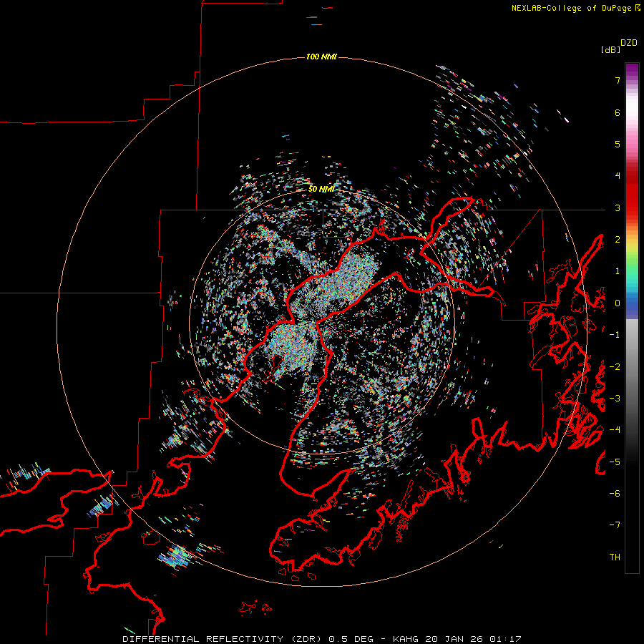Click the 4 value on the color scale
Viewport: 644px width, 644px height.
click(618, 176)
